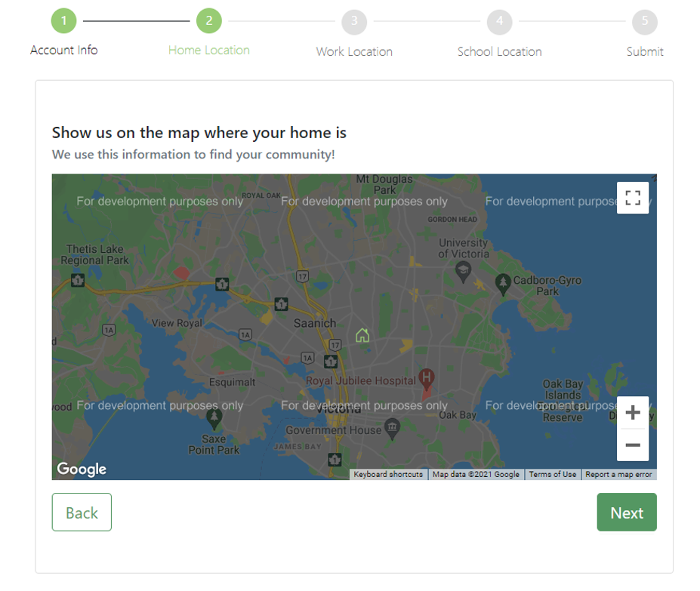The width and height of the screenshot is (700, 591).
Task: Open Terms of Use link
Action: pos(553,474)
